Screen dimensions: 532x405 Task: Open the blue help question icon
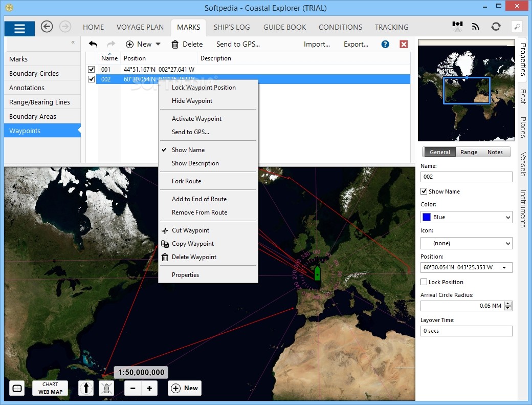tap(385, 44)
